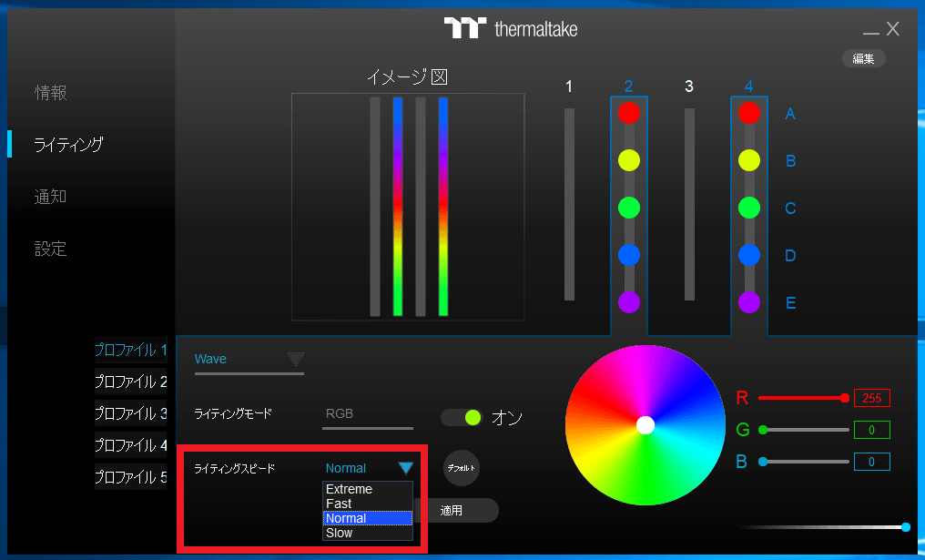This screenshot has height=560, width=925.
Task: Click red LED A on strip 2
Action: (629, 113)
